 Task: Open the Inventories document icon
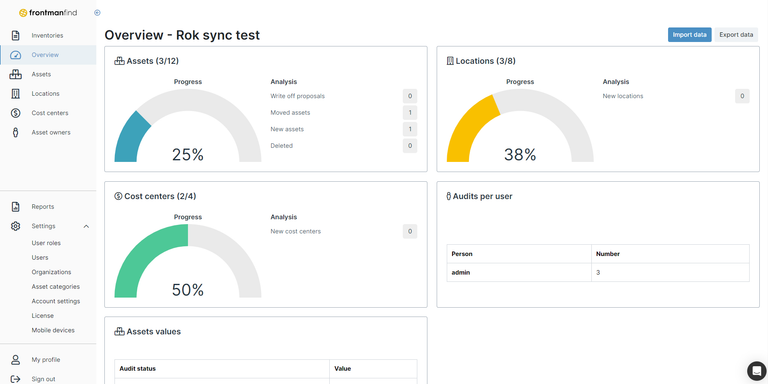(x=16, y=35)
